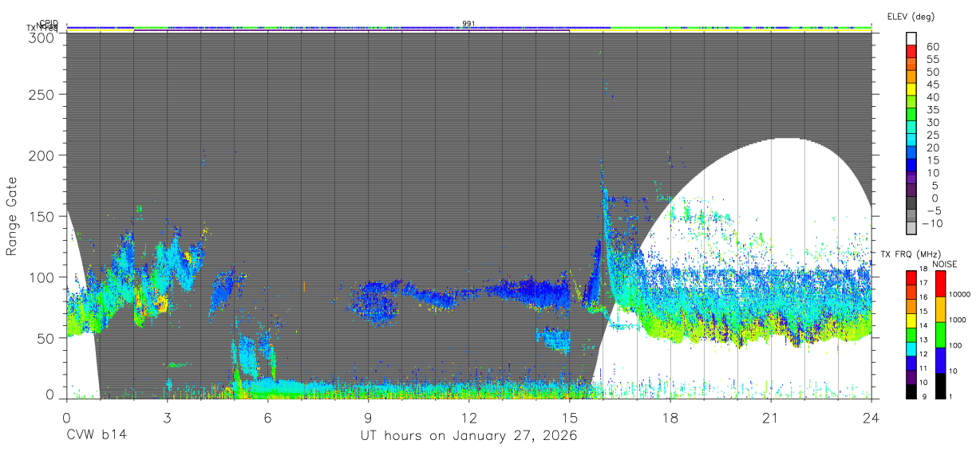Viewport: 980px width, 452px height.
Task: Click the "3" hour tick label on the time axis
Action: pyautogui.click(x=167, y=416)
